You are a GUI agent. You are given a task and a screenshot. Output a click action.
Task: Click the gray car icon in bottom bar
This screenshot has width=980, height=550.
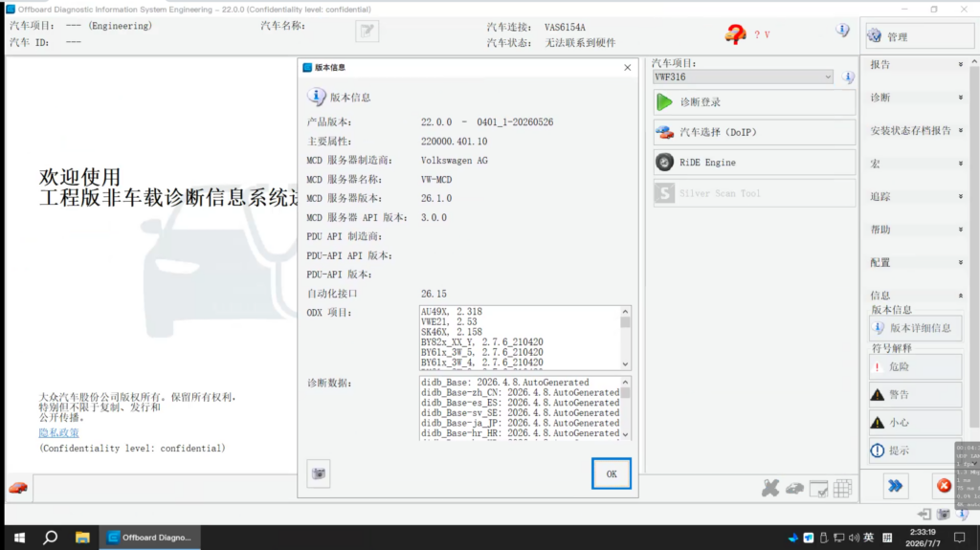click(x=794, y=489)
